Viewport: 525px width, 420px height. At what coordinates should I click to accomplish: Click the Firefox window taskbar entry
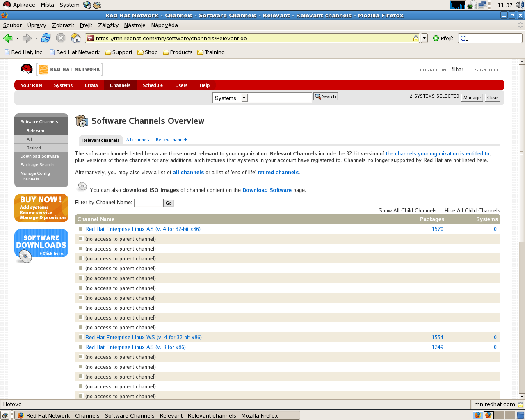(x=157, y=415)
